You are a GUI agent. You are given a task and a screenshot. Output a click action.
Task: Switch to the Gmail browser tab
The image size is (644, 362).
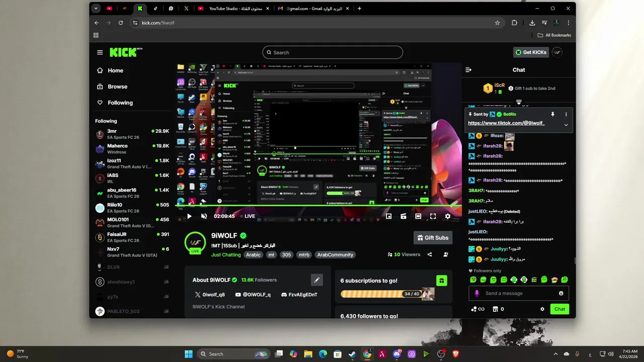(x=314, y=9)
